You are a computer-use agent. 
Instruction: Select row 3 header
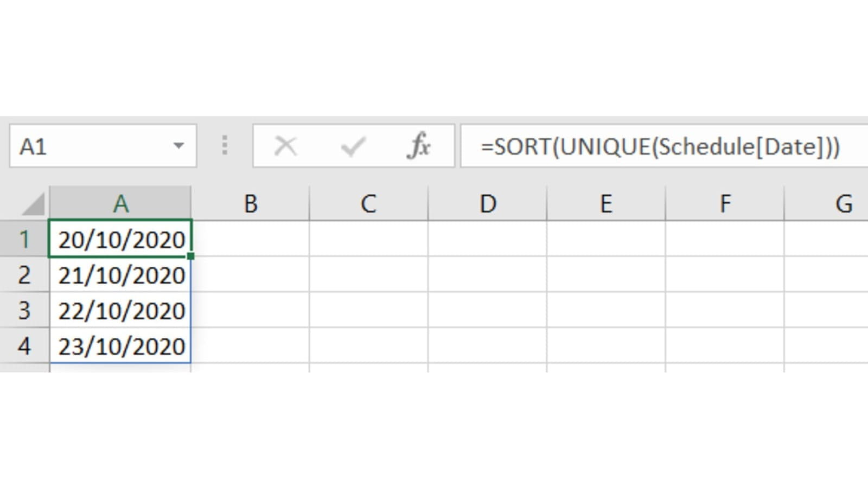[x=24, y=310]
